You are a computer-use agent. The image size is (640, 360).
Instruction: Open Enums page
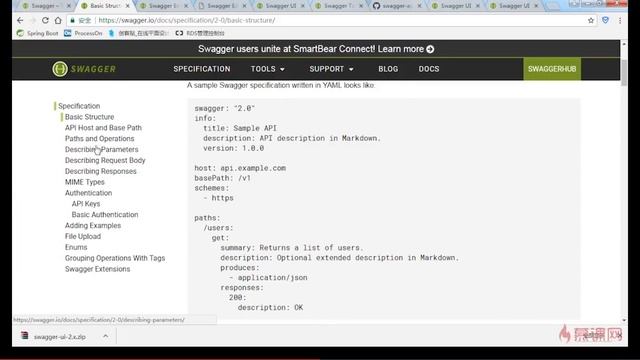[x=76, y=247]
